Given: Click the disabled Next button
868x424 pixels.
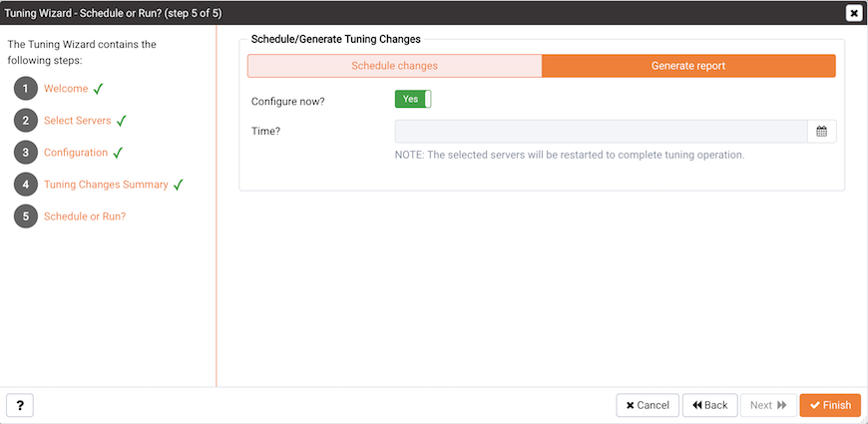Looking at the screenshot, I should [x=768, y=405].
